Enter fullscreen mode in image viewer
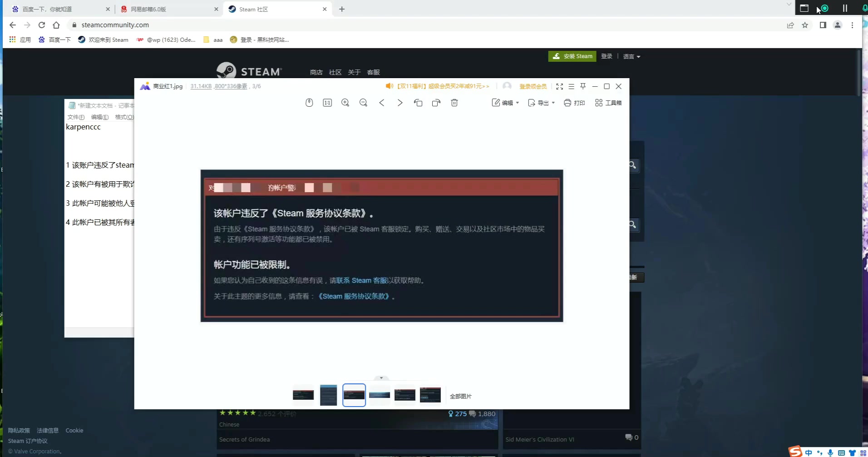 click(560, 86)
